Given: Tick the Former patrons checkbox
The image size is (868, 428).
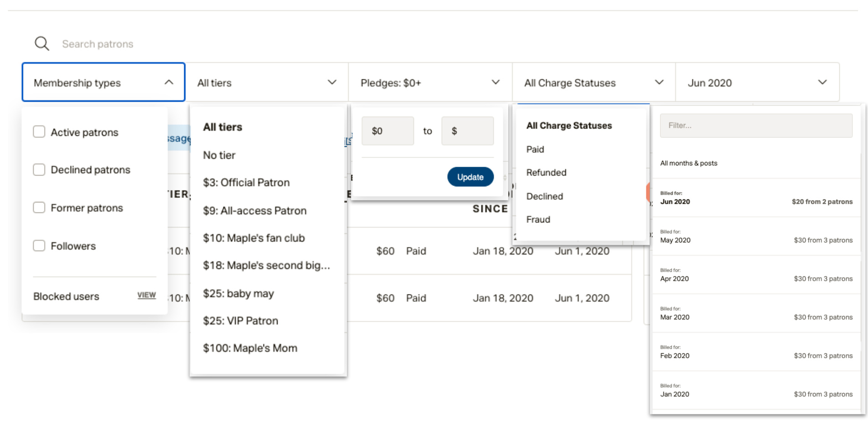Looking at the screenshot, I should (39, 208).
